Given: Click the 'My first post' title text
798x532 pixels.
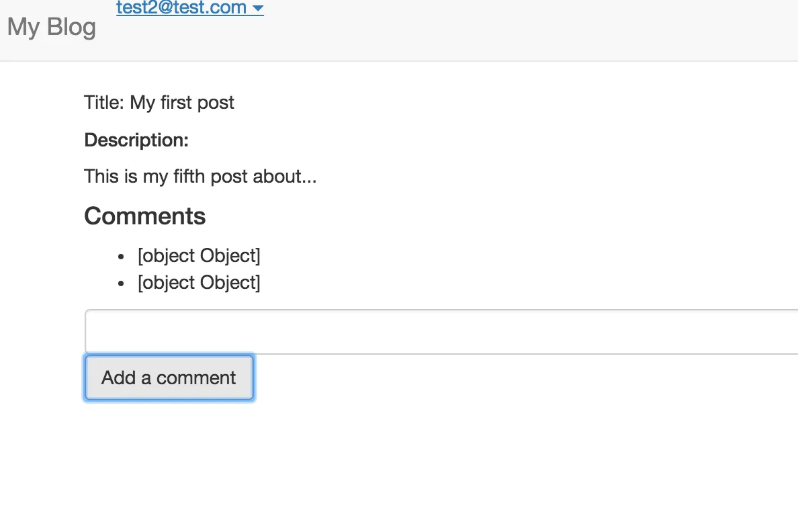Looking at the screenshot, I should pos(182,103).
